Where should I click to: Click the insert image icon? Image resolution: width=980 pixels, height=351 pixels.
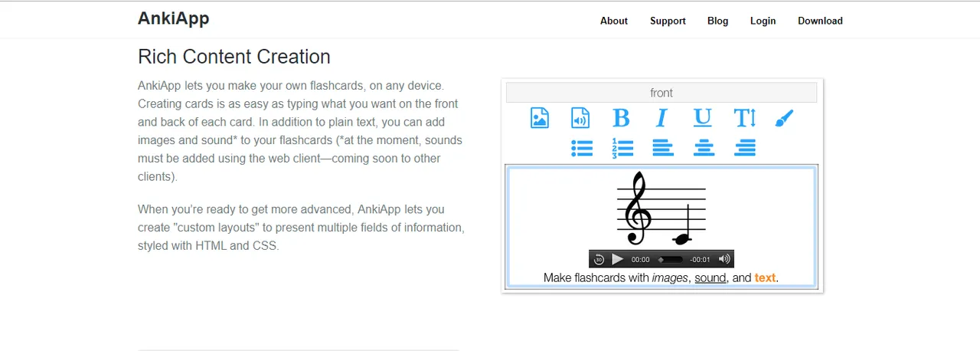[x=540, y=118]
